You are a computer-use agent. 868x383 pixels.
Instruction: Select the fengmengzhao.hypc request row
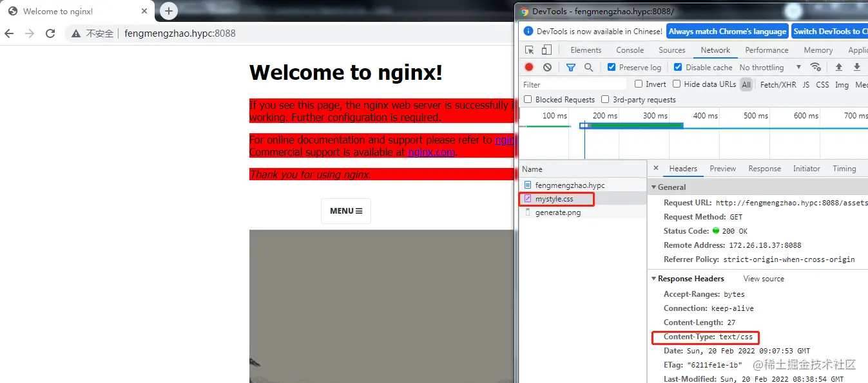(583, 185)
